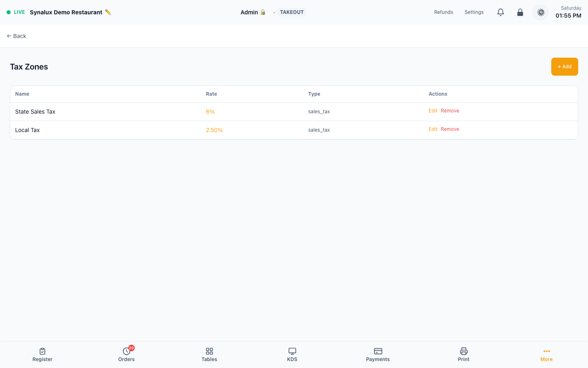Open the Orders tab
The width and height of the screenshot is (588, 368).
coord(127,355)
